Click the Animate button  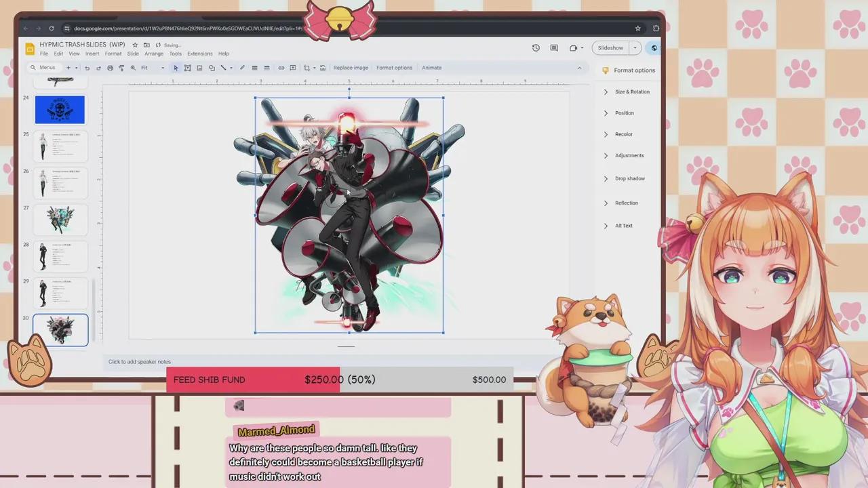click(431, 68)
